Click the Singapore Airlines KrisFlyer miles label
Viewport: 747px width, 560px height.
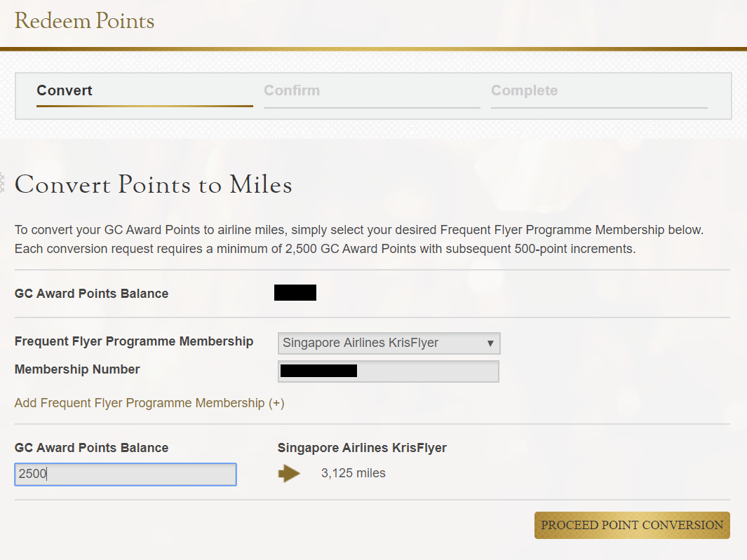[362, 448]
